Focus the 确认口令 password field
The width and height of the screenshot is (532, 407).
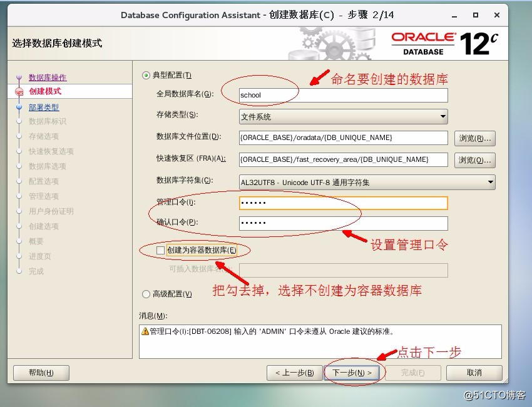pos(344,223)
